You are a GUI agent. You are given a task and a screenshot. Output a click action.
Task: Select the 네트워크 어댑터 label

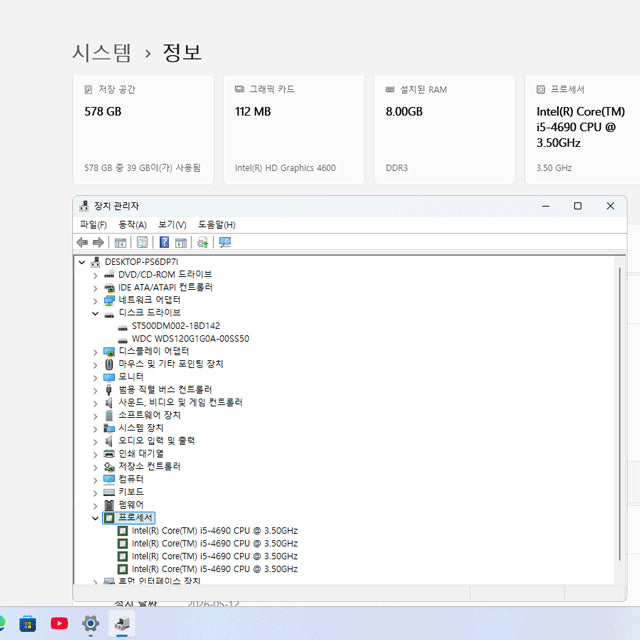(x=149, y=300)
